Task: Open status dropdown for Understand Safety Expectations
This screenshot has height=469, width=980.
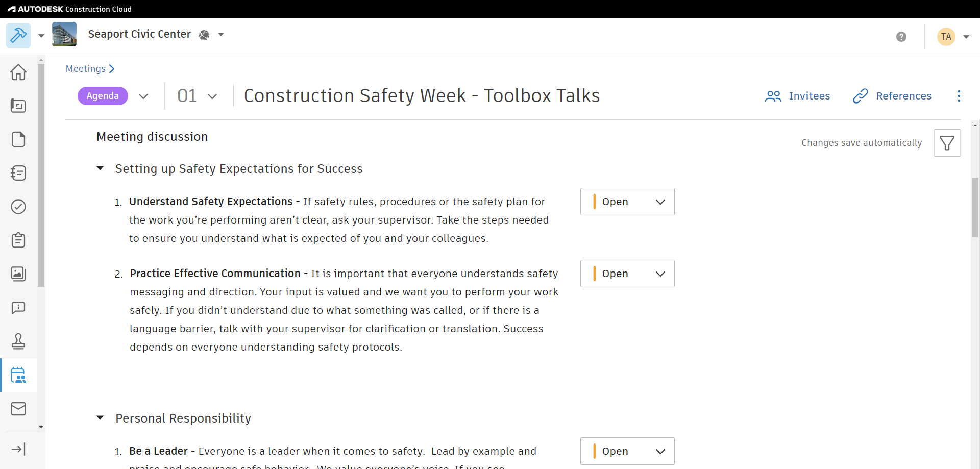Action: point(627,202)
